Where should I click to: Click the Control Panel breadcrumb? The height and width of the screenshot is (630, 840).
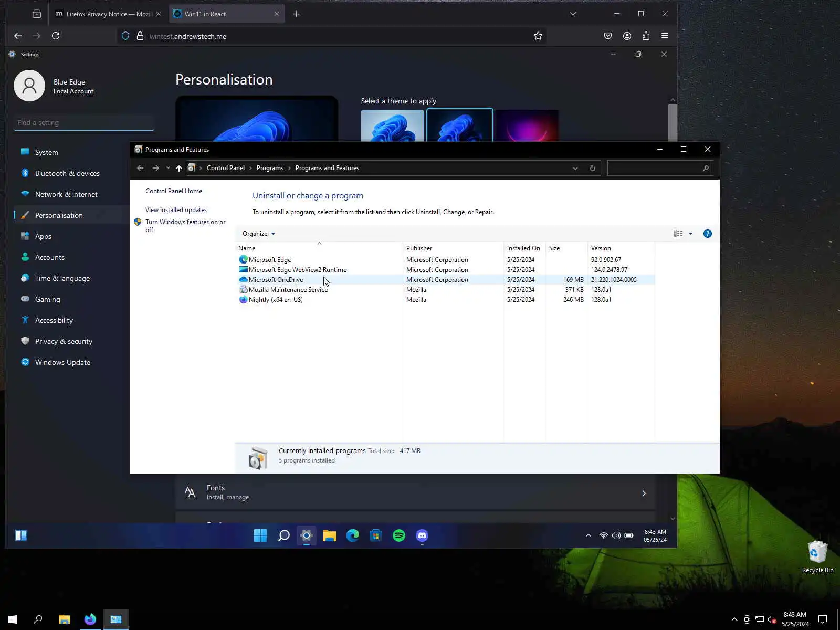point(226,168)
